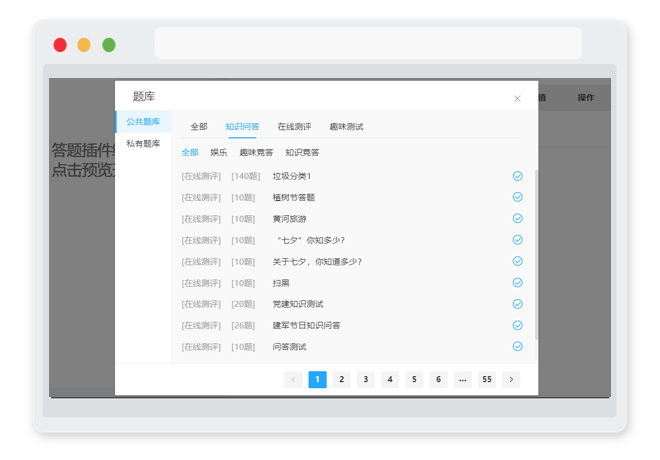The height and width of the screenshot is (460, 660).
Task: Go to page 5
Action: click(x=414, y=379)
